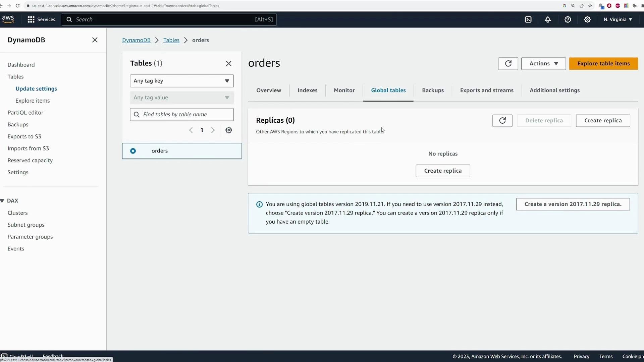Open the Any tag value dropdown
Image resolution: width=644 pixels, height=362 pixels.
pyautogui.click(x=182, y=98)
